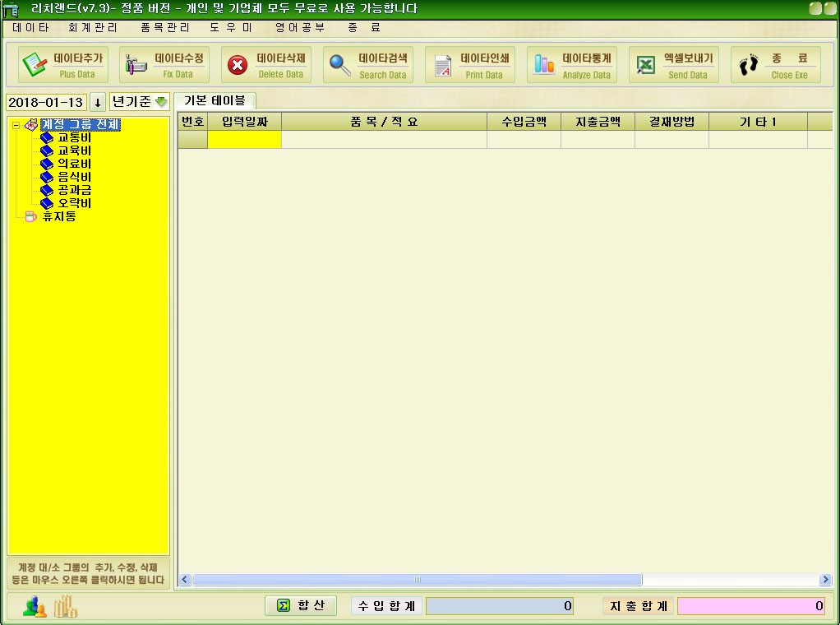Viewport: 840px width, 625px height.
Task: Click the pink 지출합계 total field
Action: tap(750, 606)
